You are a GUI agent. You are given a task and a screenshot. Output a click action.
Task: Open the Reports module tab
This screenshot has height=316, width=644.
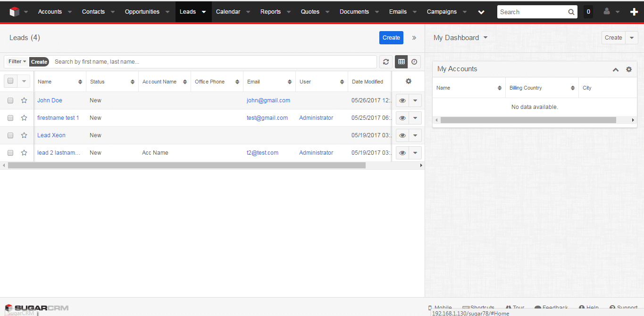pos(270,12)
